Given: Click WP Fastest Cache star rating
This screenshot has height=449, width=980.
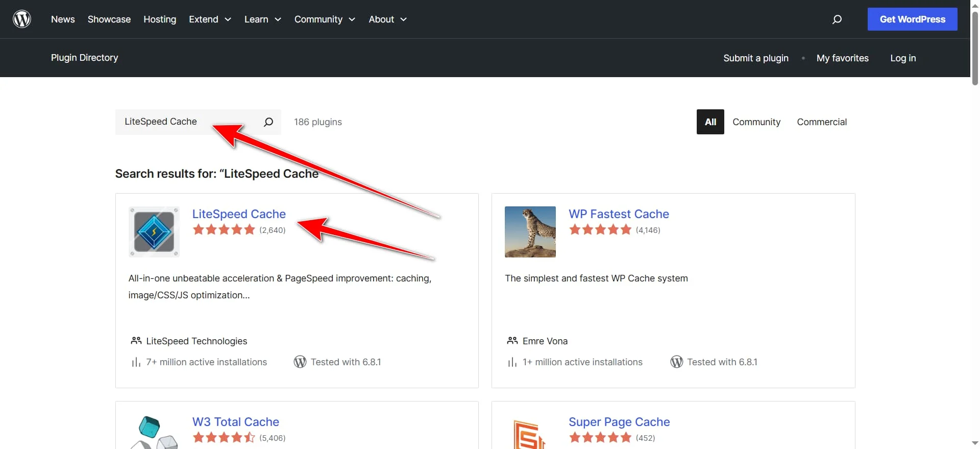Looking at the screenshot, I should [x=600, y=230].
